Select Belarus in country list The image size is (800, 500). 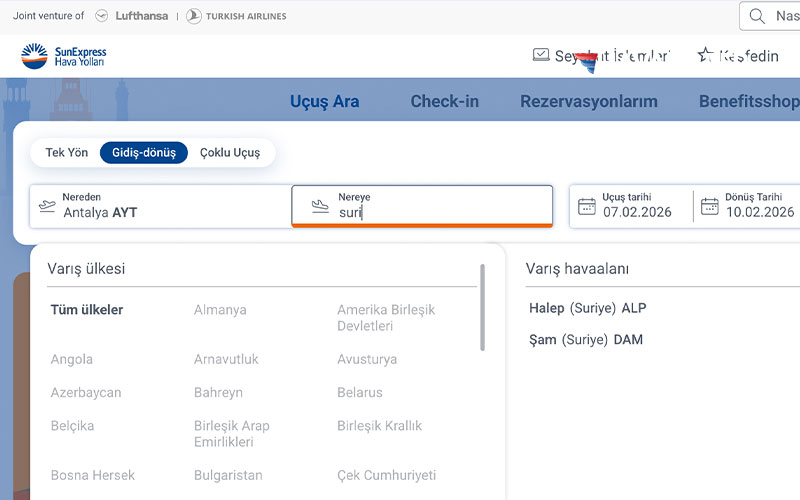(x=360, y=392)
